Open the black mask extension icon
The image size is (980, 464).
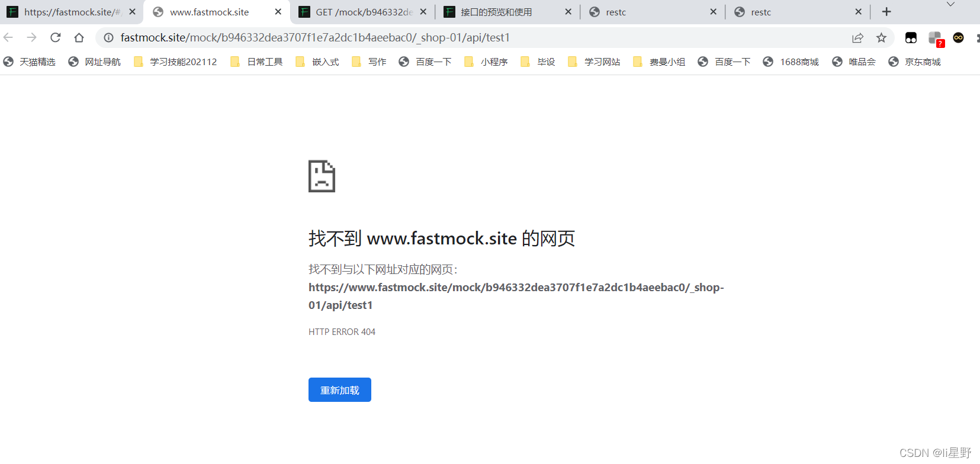point(911,38)
